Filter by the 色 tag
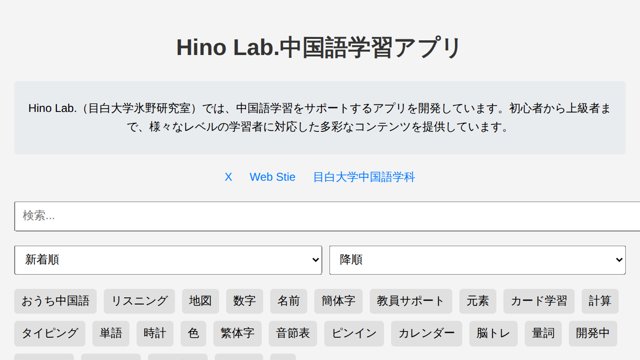The width and height of the screenshot is (640, 360). [x=193, y=333]
